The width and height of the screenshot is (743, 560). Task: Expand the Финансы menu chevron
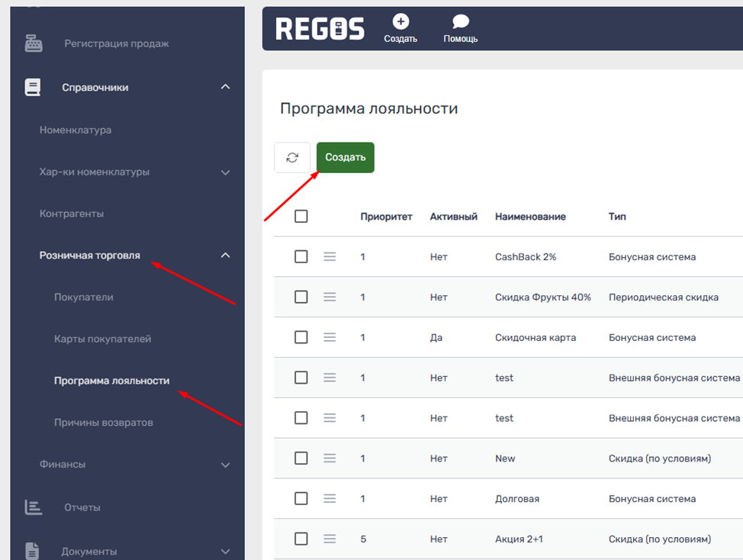(225, 465)
